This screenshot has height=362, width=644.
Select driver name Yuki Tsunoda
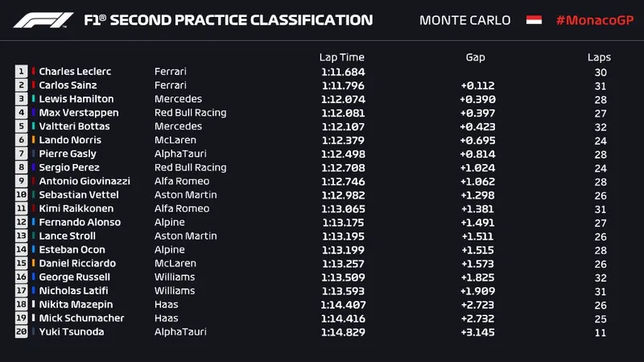[x=72, y=331]
